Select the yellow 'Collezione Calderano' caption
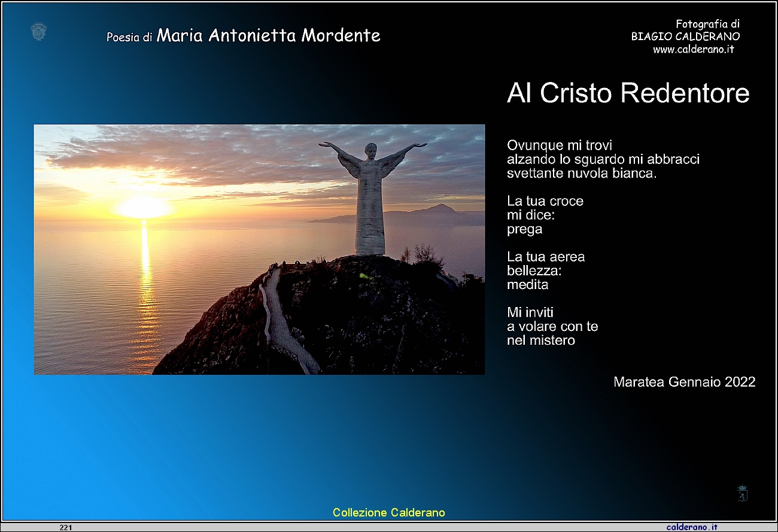 pyautogui.click(x=389, y=512)
